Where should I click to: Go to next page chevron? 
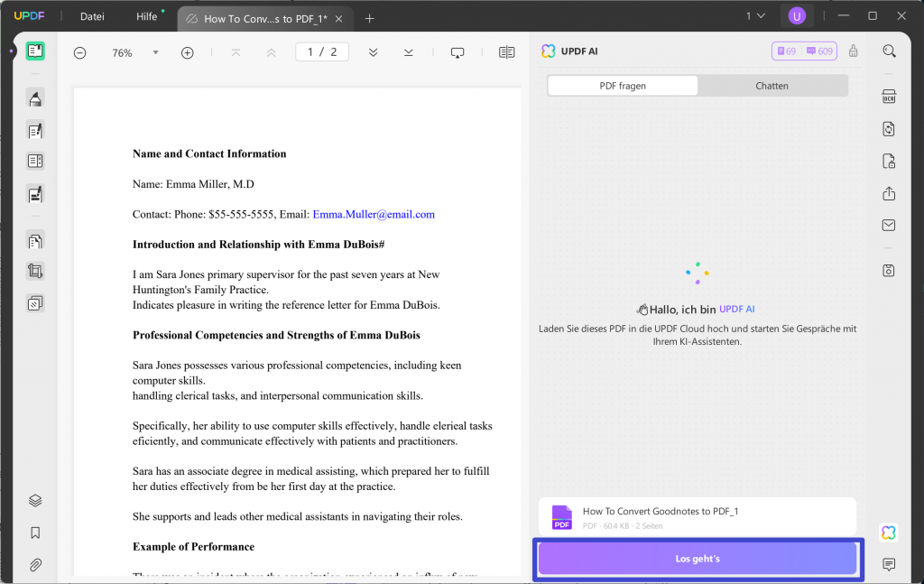point(373,52)
